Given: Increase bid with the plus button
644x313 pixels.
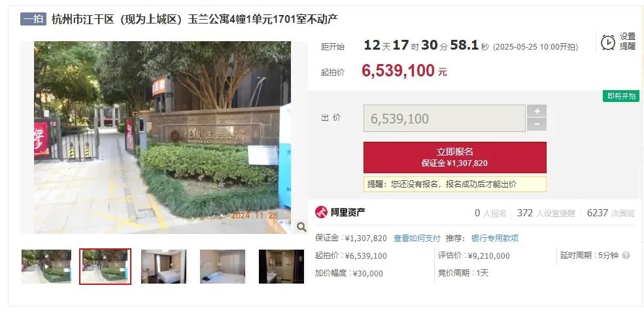Looking at the screenshot, I should (536, 111).
